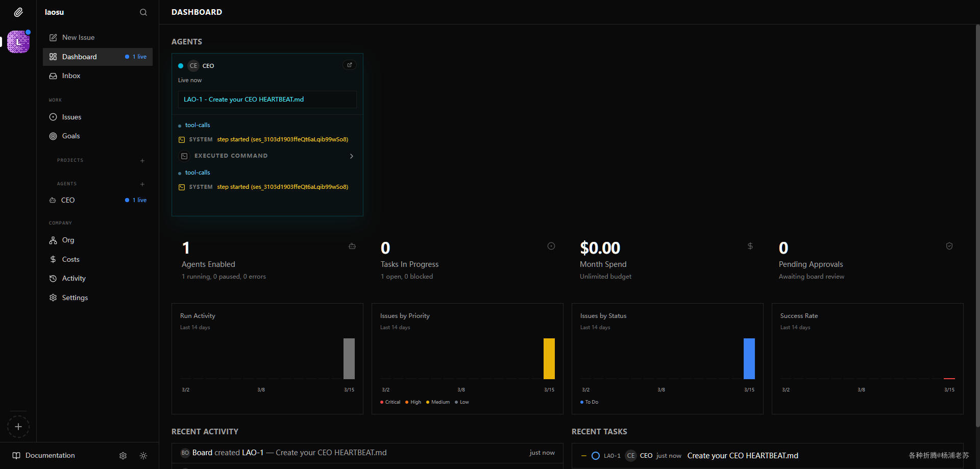Click the Org chart icon
Image resolution: width=980 pixels, height=469 pixels.
(53, 240)
